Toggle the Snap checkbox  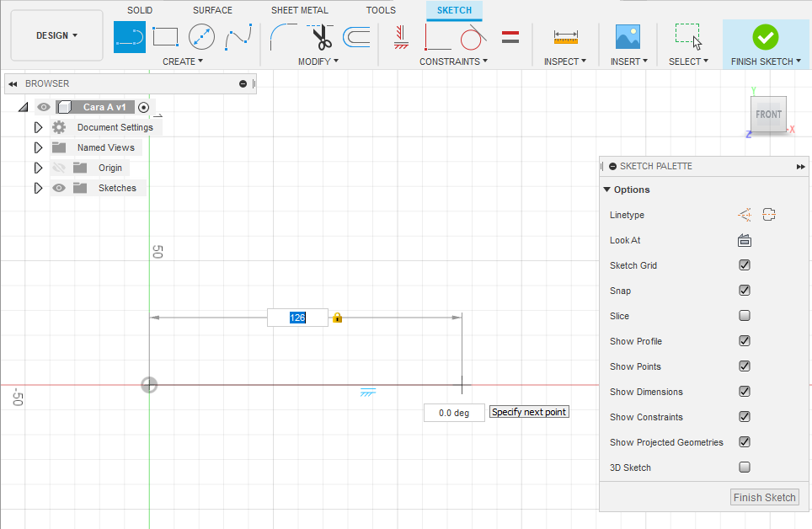tap(745, 290)
